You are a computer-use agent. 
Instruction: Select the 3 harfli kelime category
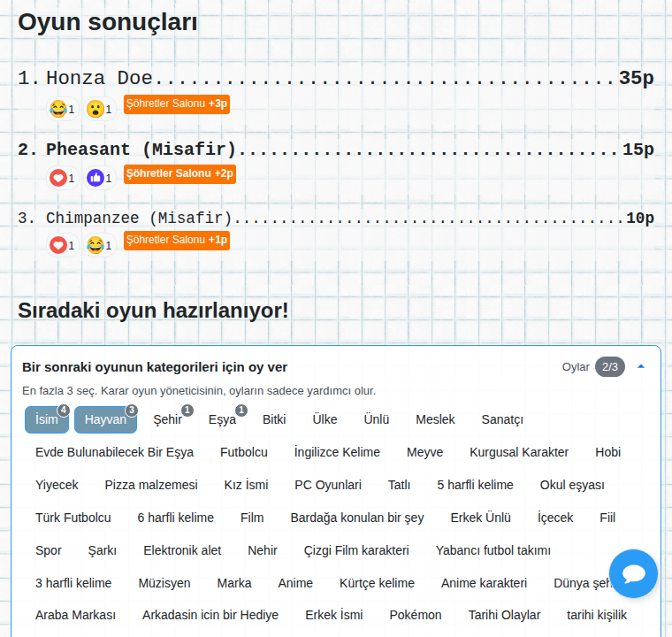[73, 583]
